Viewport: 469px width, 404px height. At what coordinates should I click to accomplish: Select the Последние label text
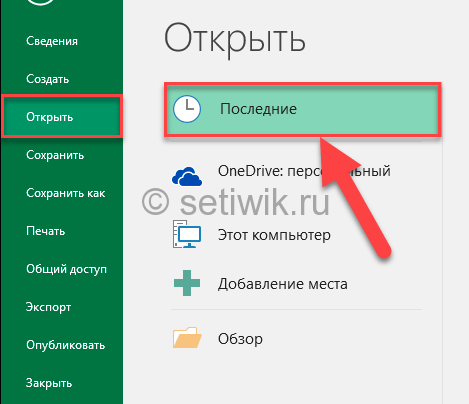[x=258, y=109]
